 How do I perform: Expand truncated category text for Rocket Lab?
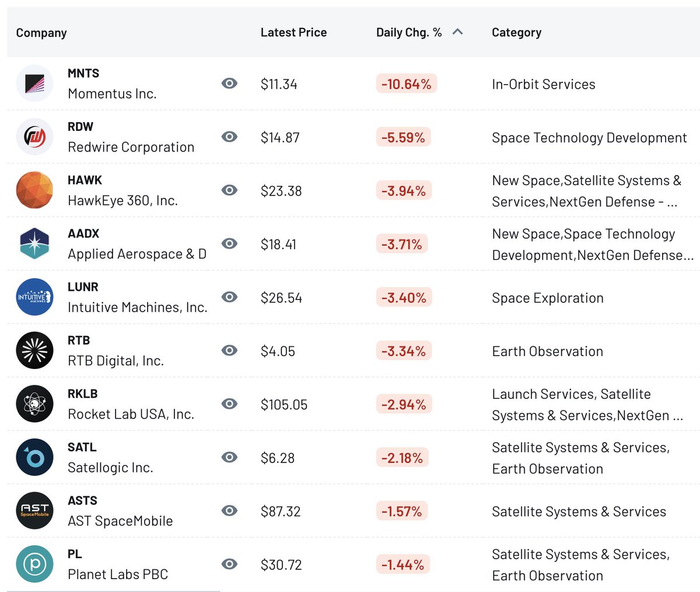click(x=587, y=405)
